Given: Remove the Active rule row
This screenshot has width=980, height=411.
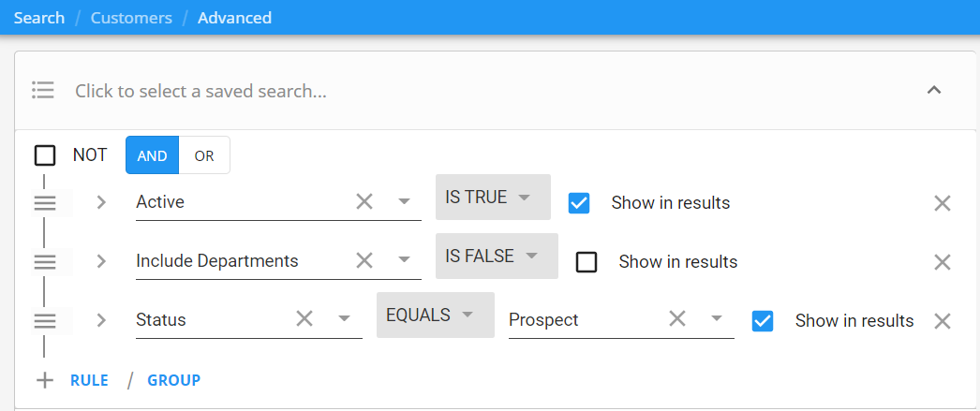Looking at the screenshot, I should [x=942, y=203].
